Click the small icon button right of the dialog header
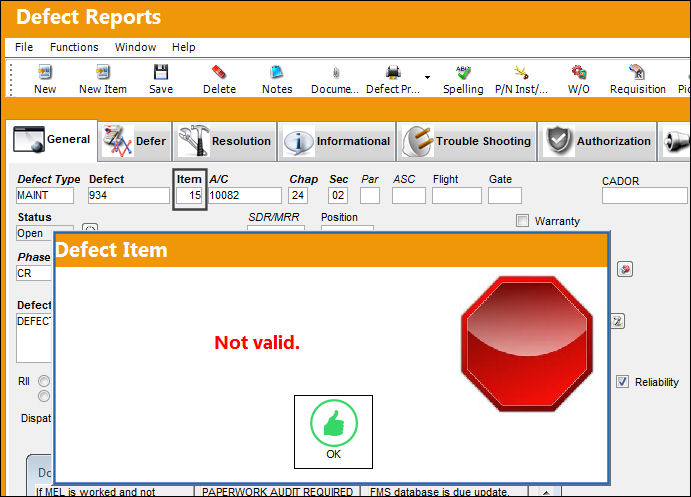The height and width of the screenshot is (497, 691). click(625, 269)
